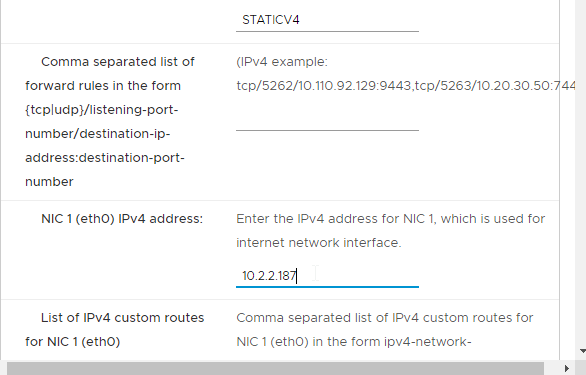Focus the empty forward rules input field
The height and width of the screenshot is (375, 586).
coord(327,120)
